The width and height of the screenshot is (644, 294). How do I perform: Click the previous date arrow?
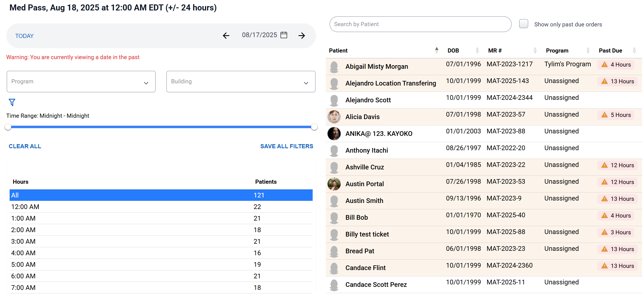[226, 35]
